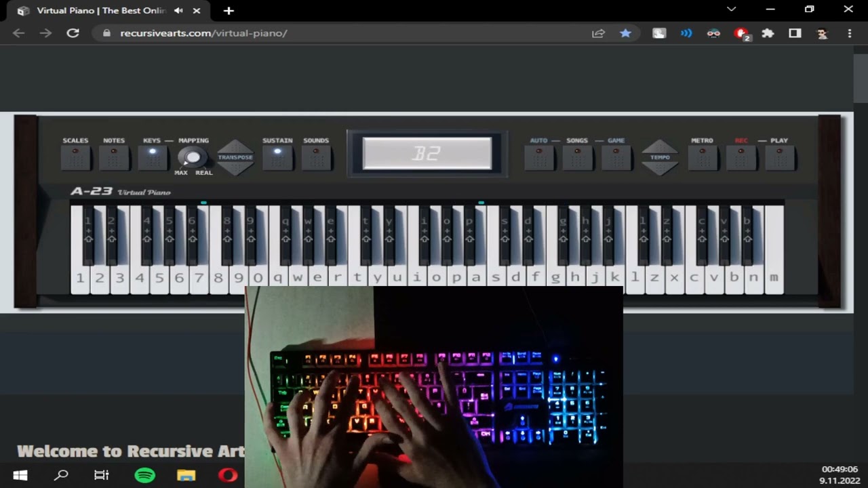Image resolution: width=868 pixels, height=488 pixels.
Task: Open the glasses-face extension icon
Action: pos(713,33)
